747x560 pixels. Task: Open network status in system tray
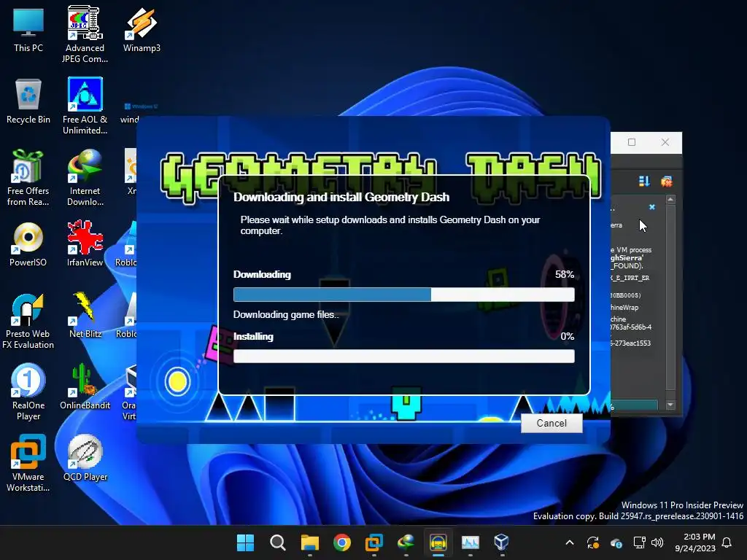[x=639, y=542]
